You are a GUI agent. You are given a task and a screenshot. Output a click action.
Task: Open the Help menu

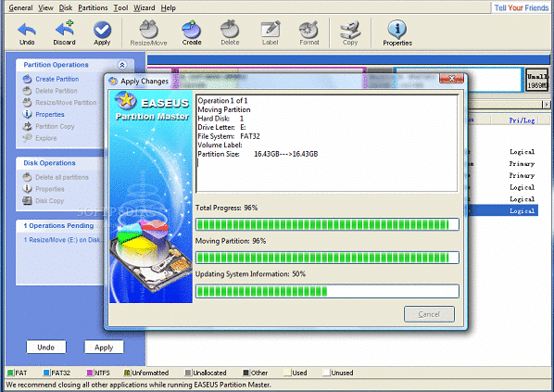coord(169,7)
